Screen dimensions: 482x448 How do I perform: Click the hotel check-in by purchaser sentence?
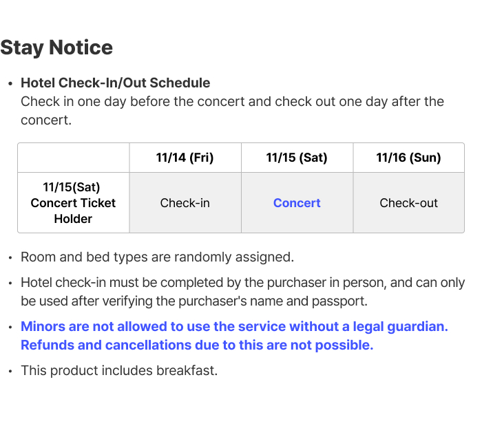coord(243,283)
